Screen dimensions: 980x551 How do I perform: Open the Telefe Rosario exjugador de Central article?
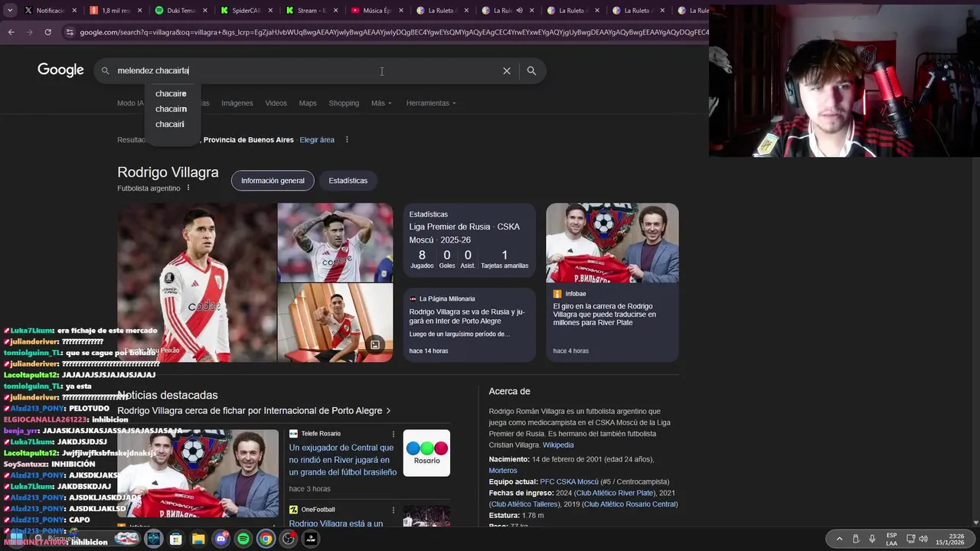pos(343,460)
